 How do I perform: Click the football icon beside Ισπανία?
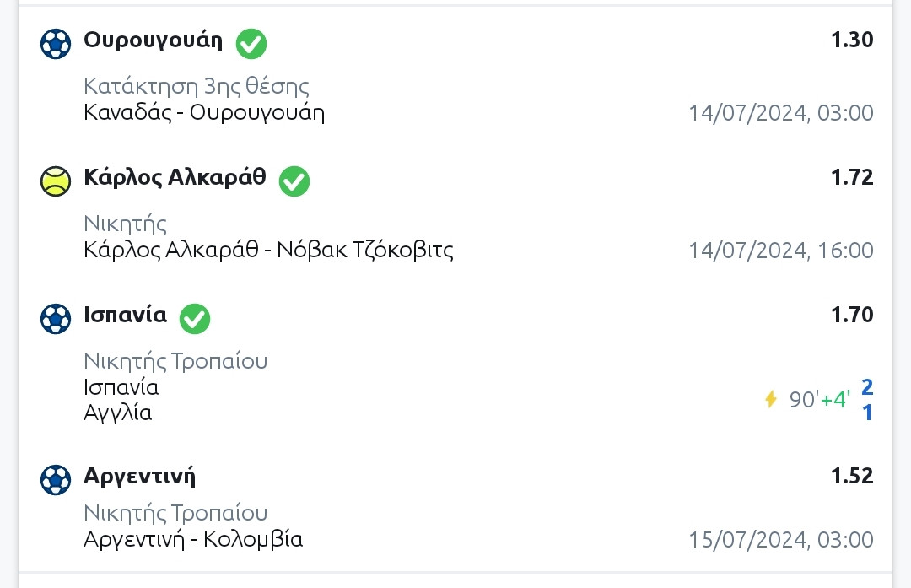pyautogui.click(x=56, y=318)
